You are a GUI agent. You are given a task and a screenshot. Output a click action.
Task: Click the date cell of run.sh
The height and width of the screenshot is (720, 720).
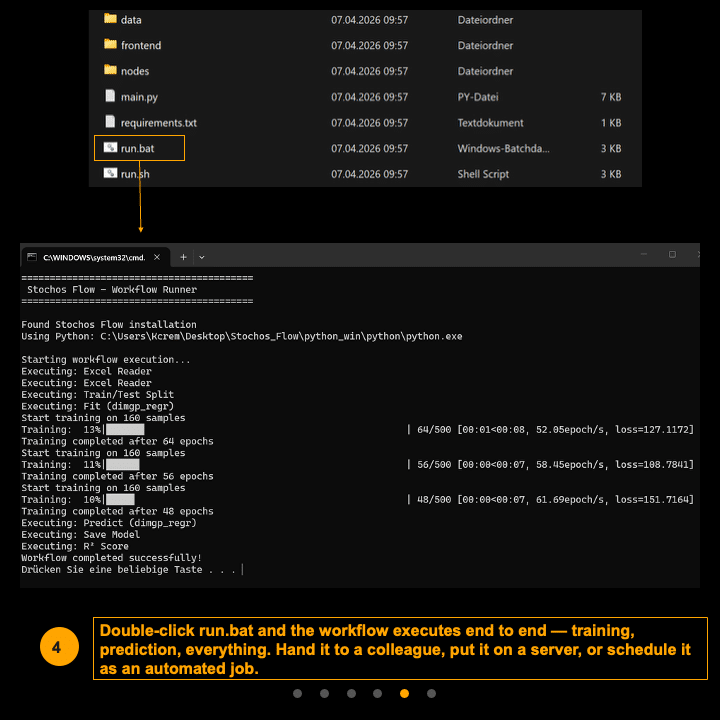point(369,174)
